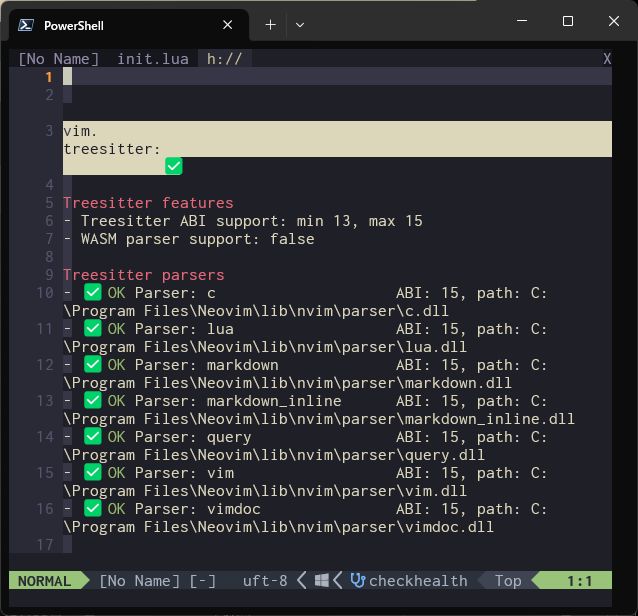This screenshot has width=638, height=616.
Task: Open a new terminal tab
Action: coord(270,25)
